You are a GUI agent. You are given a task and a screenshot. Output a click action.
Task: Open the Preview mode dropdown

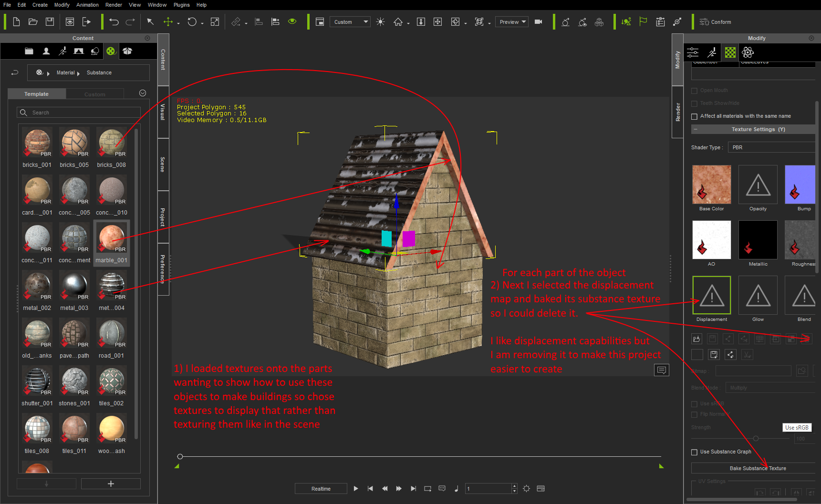[512, 22]
